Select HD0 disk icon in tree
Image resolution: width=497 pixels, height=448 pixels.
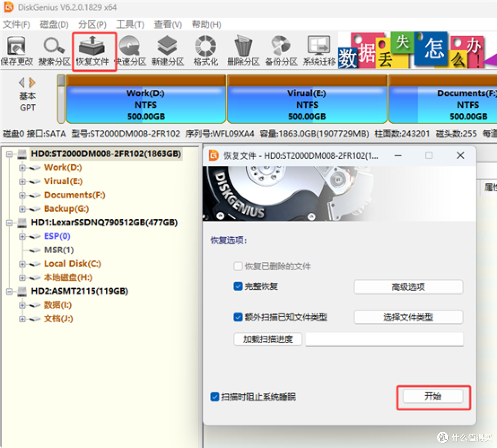(x=22, y=154)
